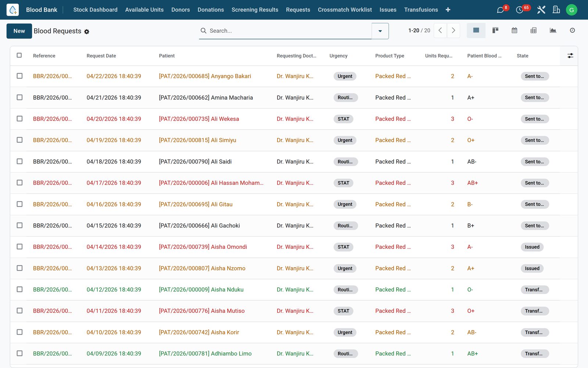Switch to list view

476,31
